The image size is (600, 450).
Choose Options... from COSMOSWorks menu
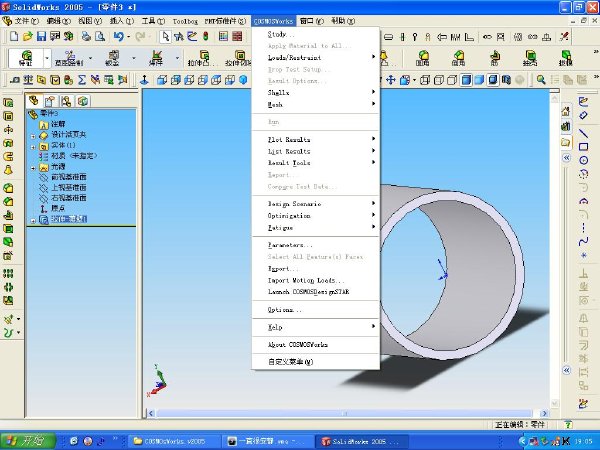(x=316, y=310)
